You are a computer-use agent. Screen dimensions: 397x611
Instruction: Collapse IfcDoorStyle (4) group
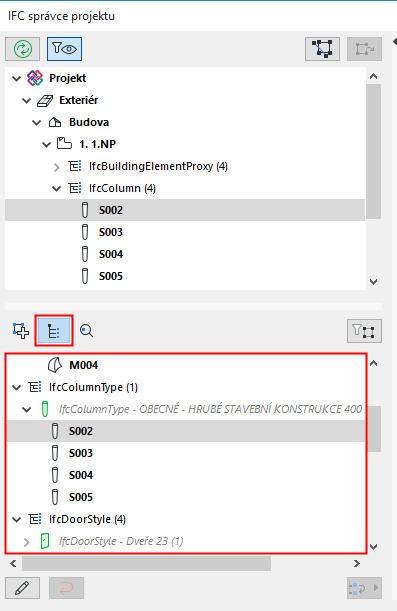coord(16,519)
